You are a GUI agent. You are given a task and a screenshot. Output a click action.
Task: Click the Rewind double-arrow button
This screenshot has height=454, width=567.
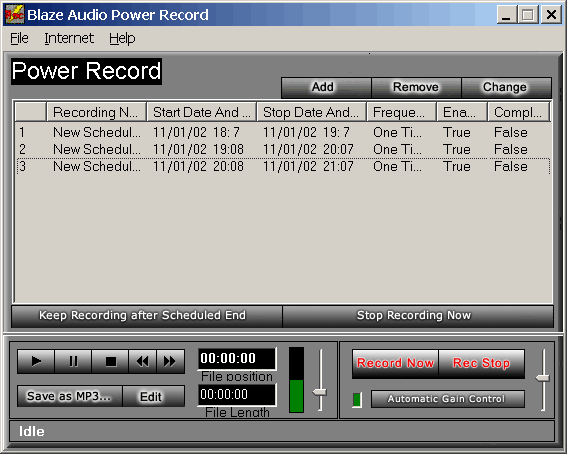(x=142, y=361)
